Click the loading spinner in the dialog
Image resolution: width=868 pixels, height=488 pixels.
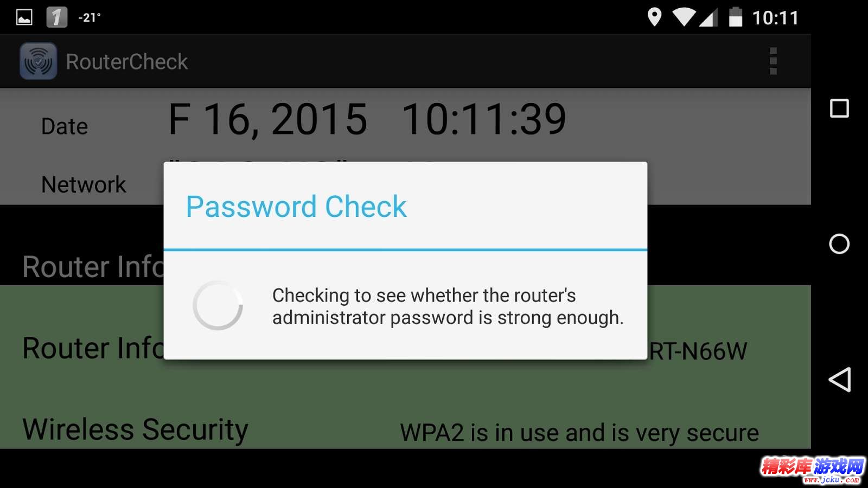218,305
